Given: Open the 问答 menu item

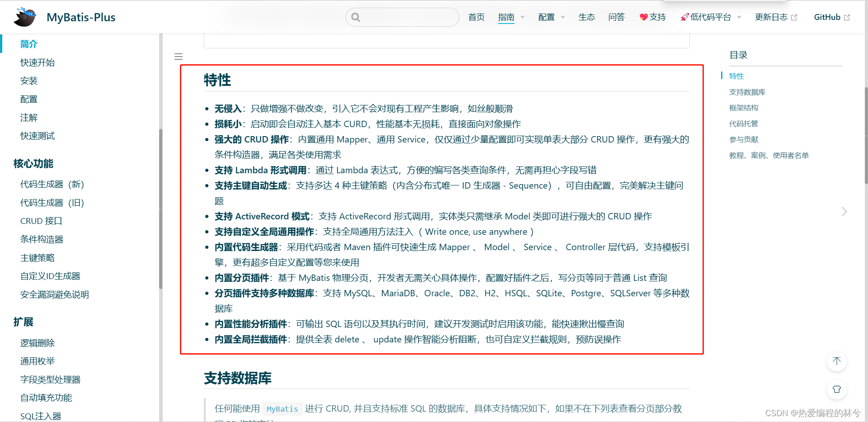Looking at the screenshot, I should (617, 17).
